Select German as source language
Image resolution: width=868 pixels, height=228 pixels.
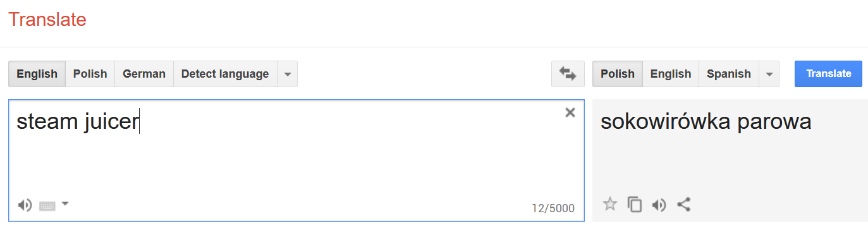click(x=144, y=74)
